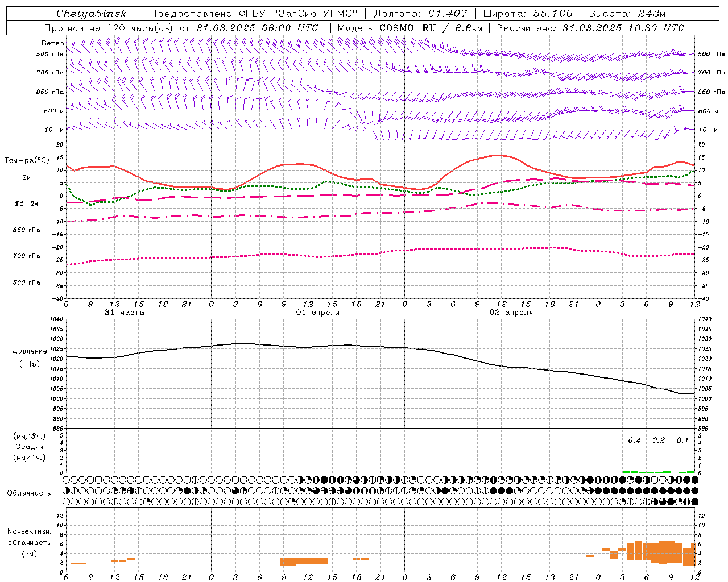This screenshot has width=728, height=582.
Task: Click the Модель COSMO-RU / 6.6км label
Action: (x=410, y=28)
